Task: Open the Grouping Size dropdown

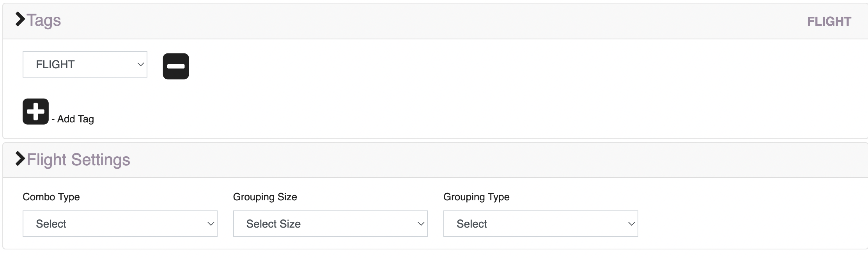Action: point(330,224)
